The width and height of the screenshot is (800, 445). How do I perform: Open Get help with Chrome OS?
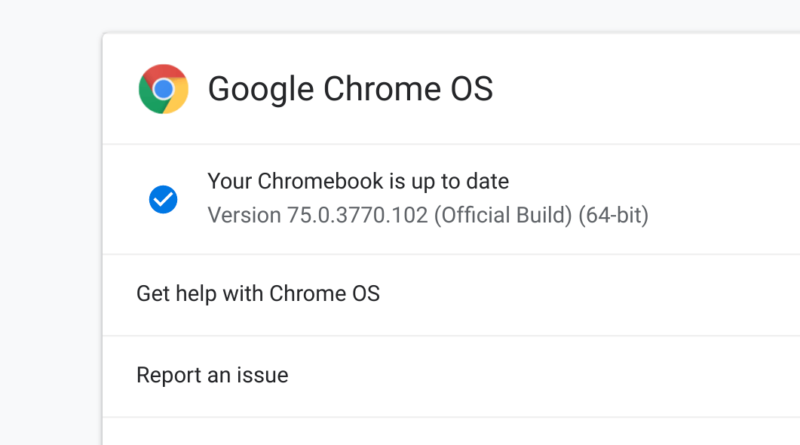click(258, 294)
